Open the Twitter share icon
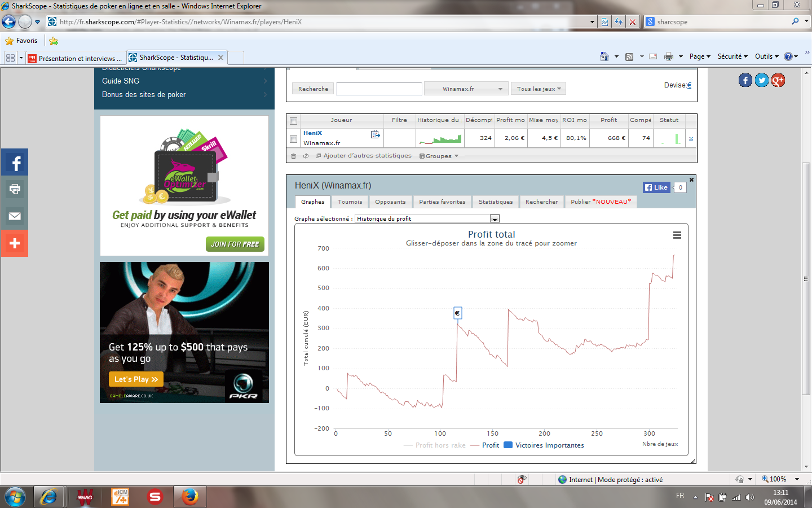The image size is (812, 508). click(x=761, y=80)
